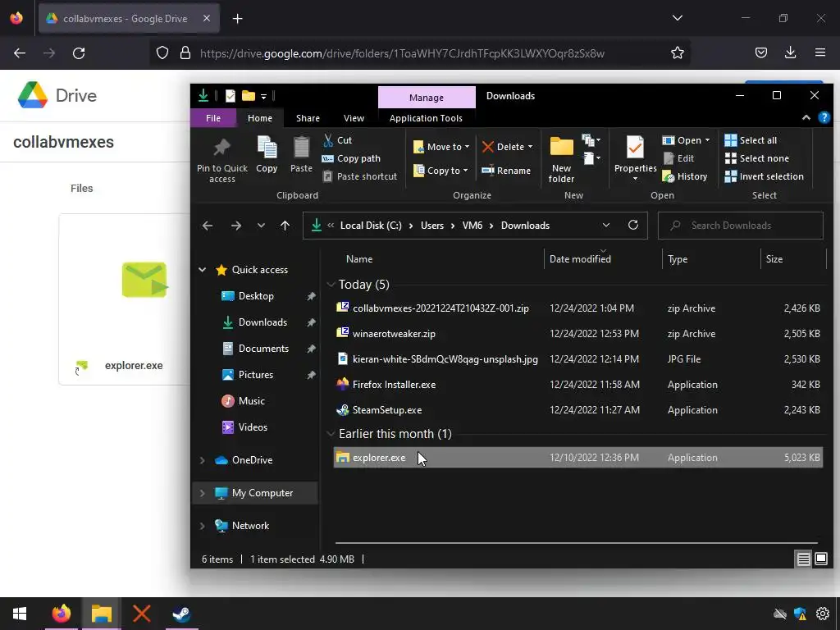Open Music in navigation pane
This screenshot has width=840, height=630.
point(251,401)
